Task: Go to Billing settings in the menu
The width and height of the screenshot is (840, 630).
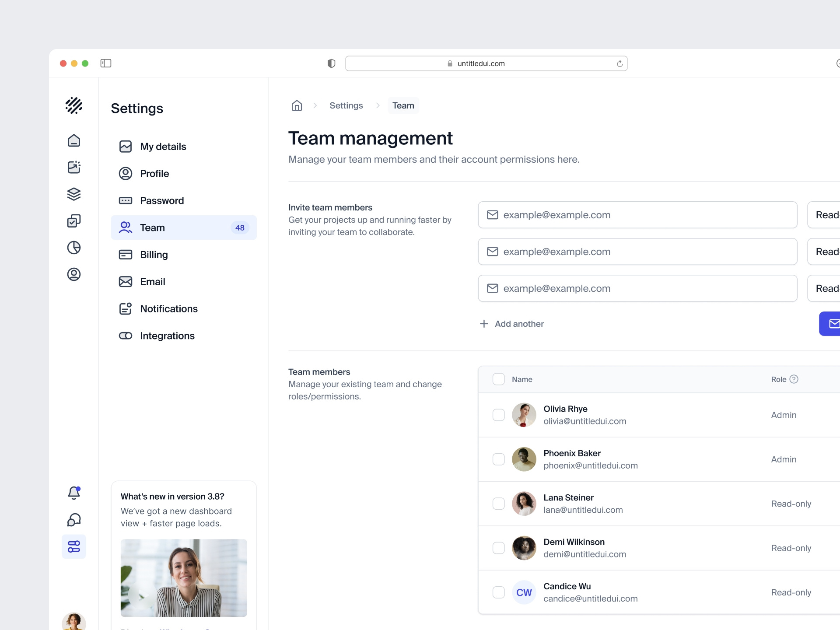Action: pos(154,254)
